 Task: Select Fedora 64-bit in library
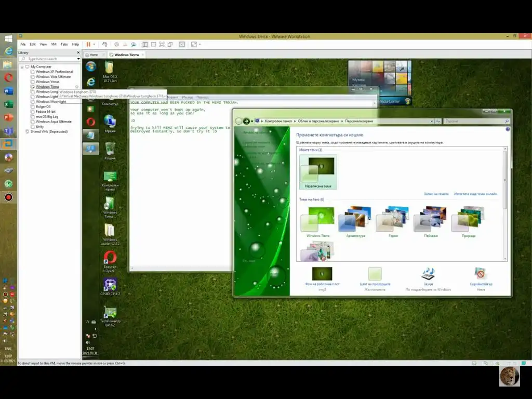(46, 112)
